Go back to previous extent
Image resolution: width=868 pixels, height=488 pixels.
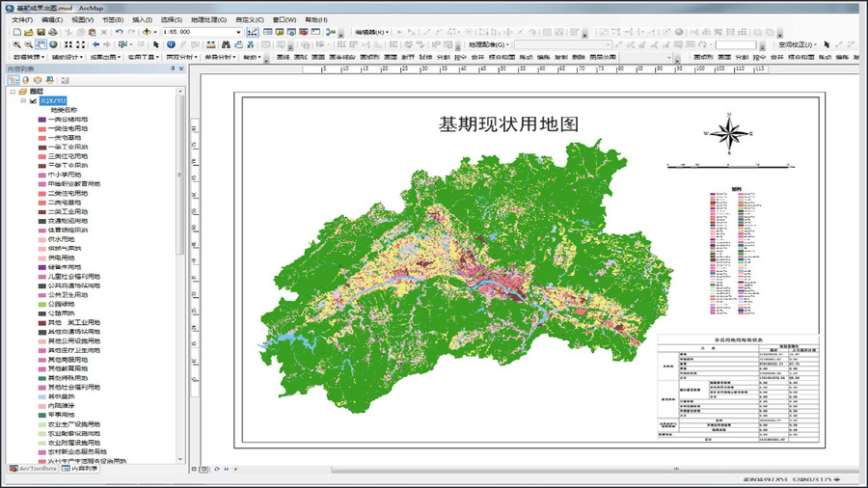point(95,44)
